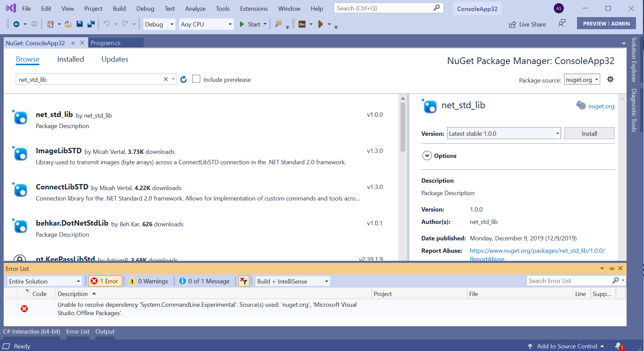Click the New Project toolbar icon
Screen dimensions: 644x351
50,24
